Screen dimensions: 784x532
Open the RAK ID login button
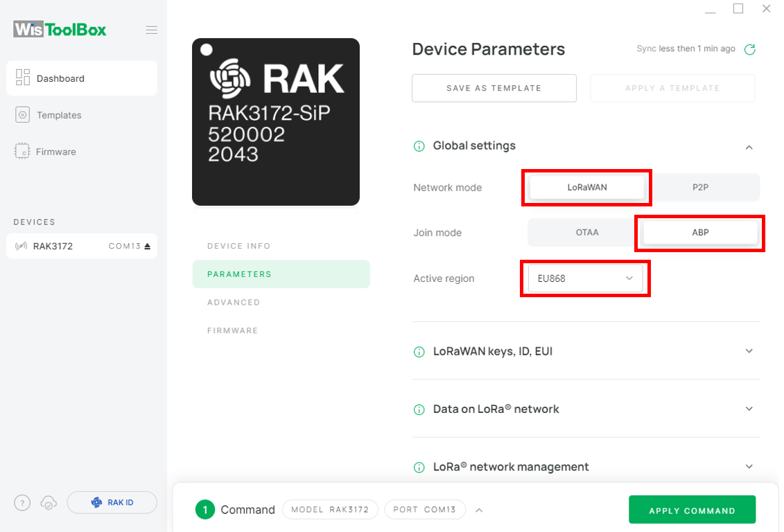coord(112,502)
